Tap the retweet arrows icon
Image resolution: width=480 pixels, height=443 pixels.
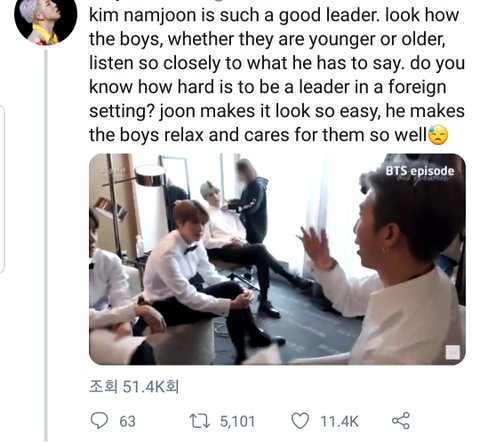pos(200,421)
